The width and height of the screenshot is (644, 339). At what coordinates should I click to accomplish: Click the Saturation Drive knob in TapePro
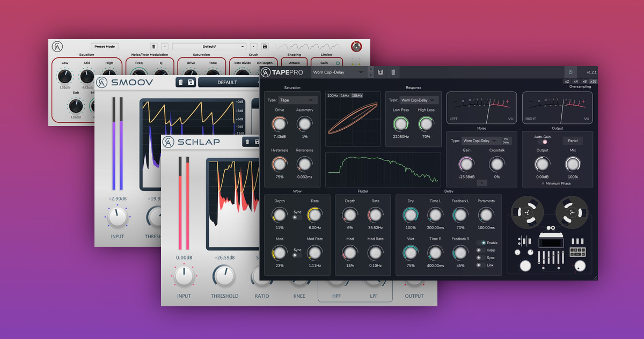[x=280, y=124]
